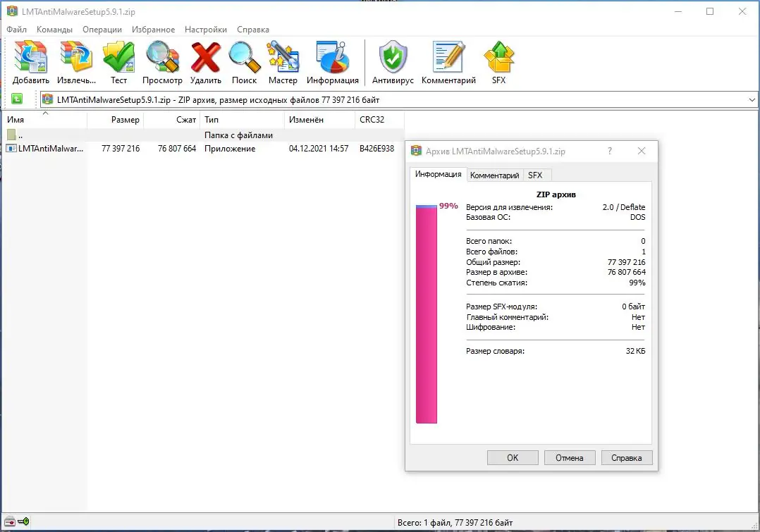
Task: Expand the address bar path dropdown
Action: (x=752, y=100)
